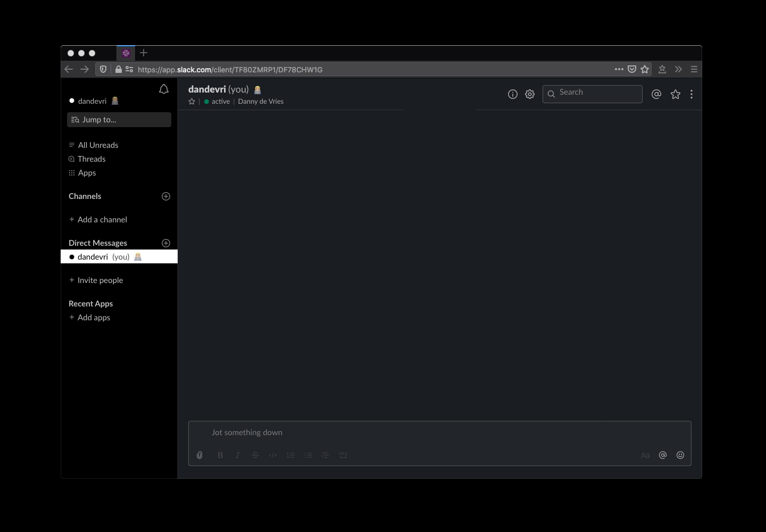Click the address bar URL field
Viewport: 766px width, 532px height.
(x=372, y=69)
